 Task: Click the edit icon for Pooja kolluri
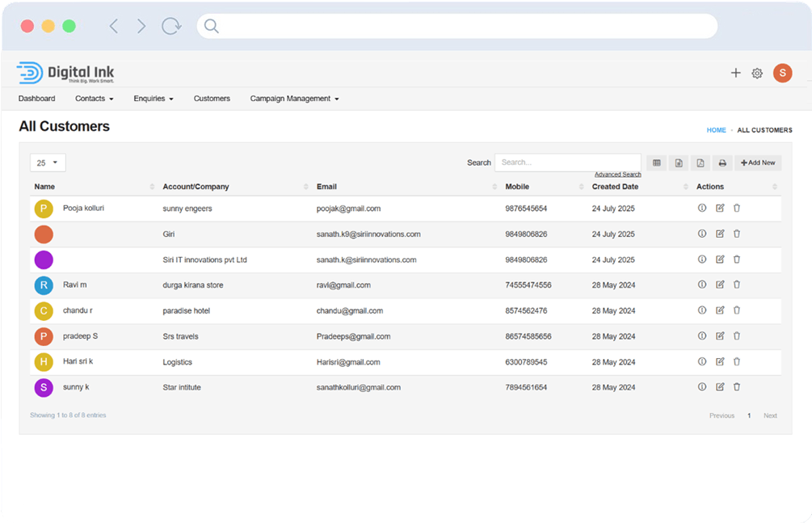720,209
